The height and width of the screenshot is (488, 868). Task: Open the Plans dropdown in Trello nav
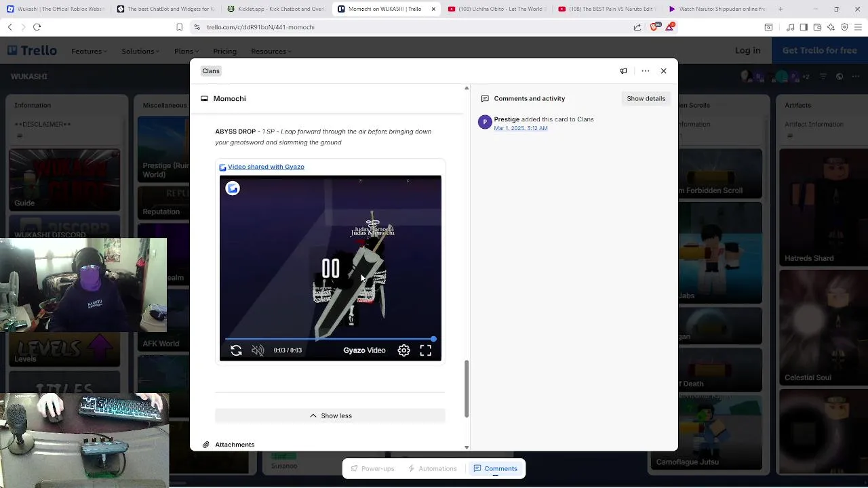coord(186,51)
